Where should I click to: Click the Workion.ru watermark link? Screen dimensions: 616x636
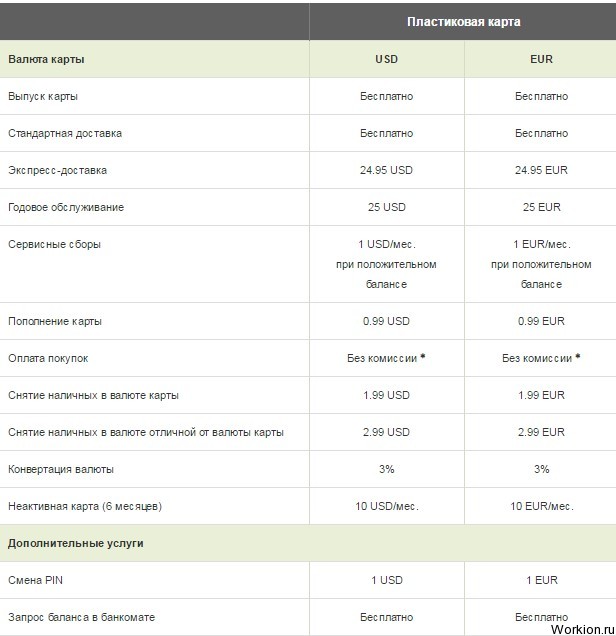point(583,629)
